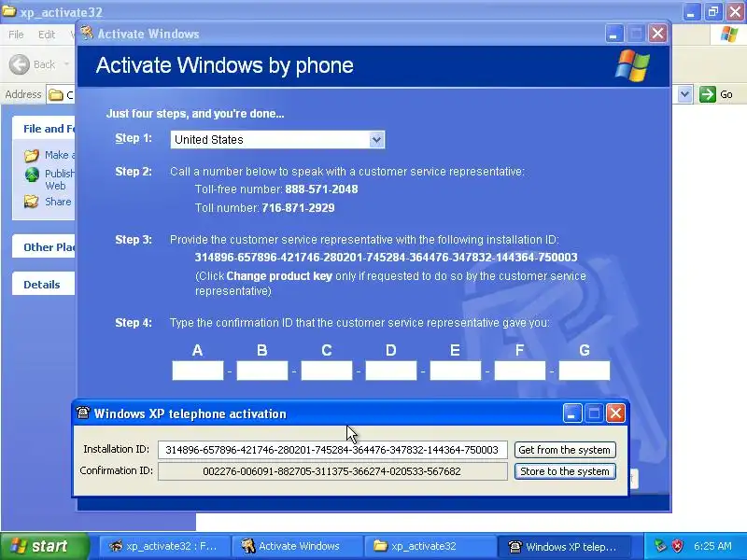
Task: Expand the Details panel
Action: coord(44,285)
